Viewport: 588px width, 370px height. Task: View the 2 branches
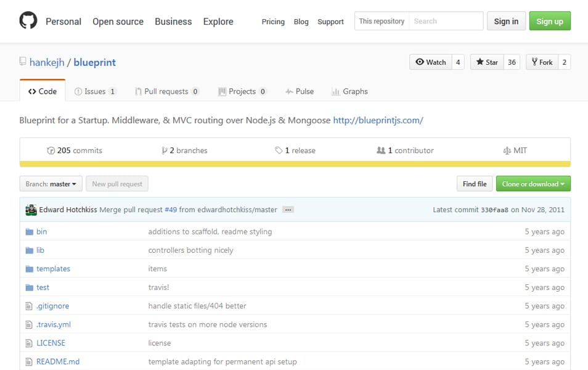pyautogui.click(x=184, y=150)
